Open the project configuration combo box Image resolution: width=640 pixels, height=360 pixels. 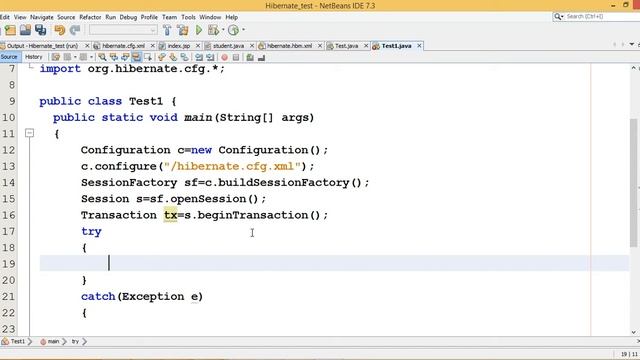coord(123,30)
